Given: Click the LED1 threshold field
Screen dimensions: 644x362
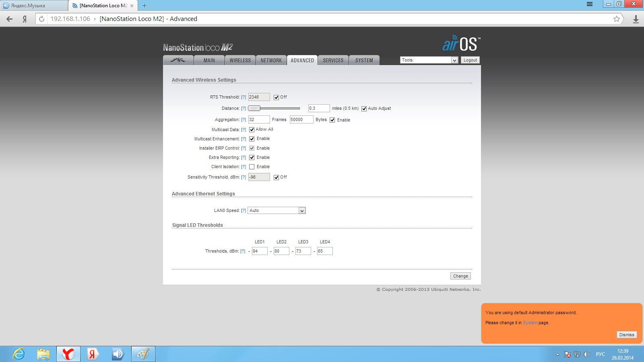Looking at the screenshot, I should [x=260, y=251].
